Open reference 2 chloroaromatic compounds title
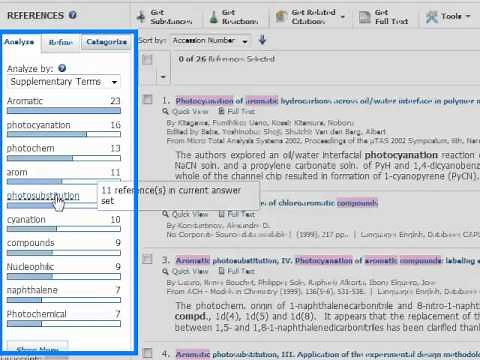The image size is (480, 360). click(x=320, y=203)
